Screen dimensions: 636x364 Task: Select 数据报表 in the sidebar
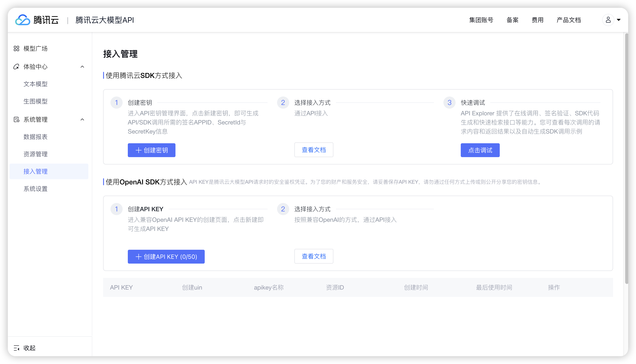36,137
